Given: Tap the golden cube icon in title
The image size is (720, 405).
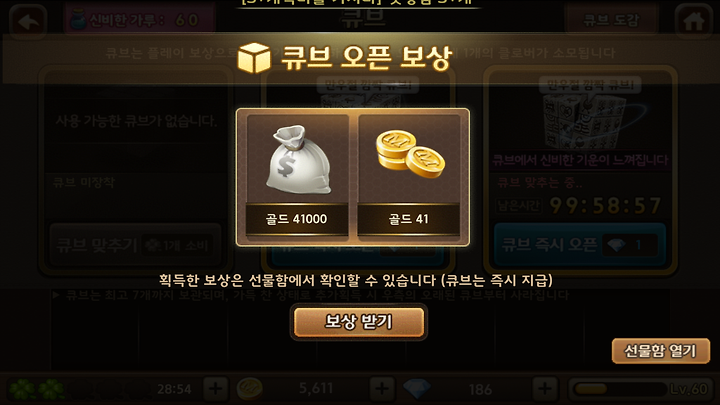Looking at the screenshot, I should [x=254, y=58].
